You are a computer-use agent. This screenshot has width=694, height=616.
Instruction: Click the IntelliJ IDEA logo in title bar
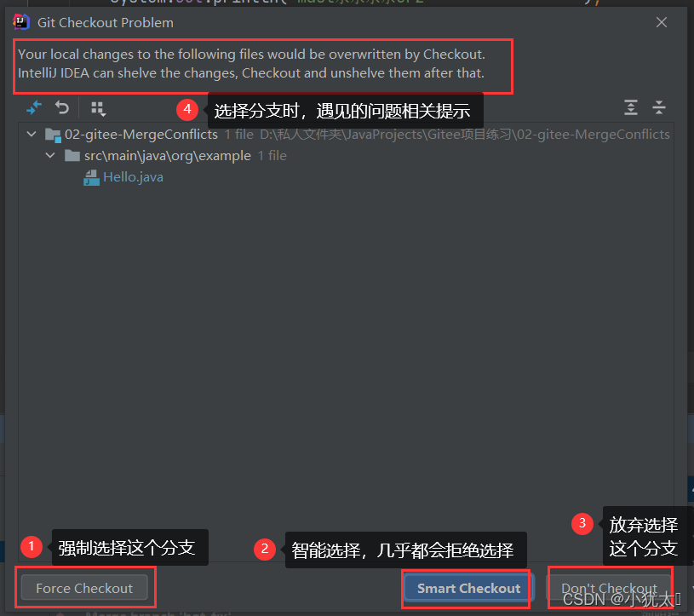pyautogui.click(x=20, y=21)
